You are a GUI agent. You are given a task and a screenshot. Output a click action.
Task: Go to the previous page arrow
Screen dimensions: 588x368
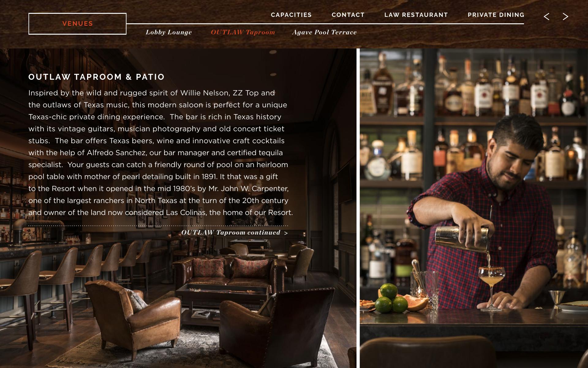click(x=547, y=17)
